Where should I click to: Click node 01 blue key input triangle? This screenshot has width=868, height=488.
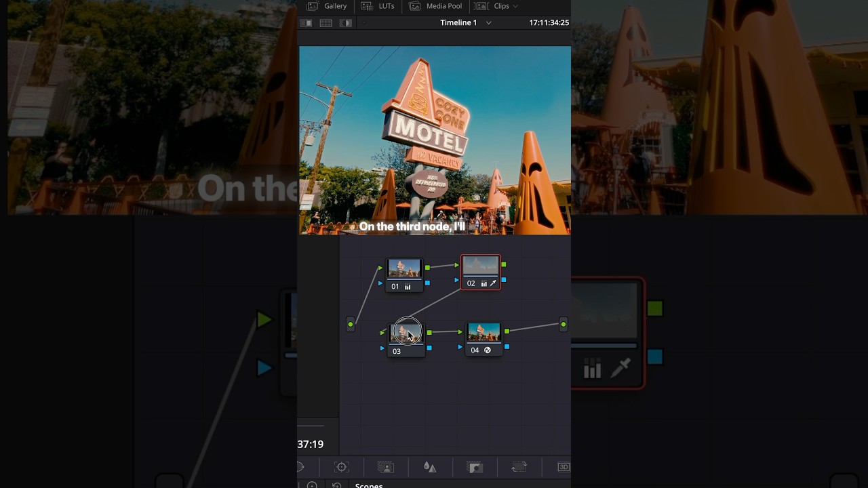tap(380, 283)
